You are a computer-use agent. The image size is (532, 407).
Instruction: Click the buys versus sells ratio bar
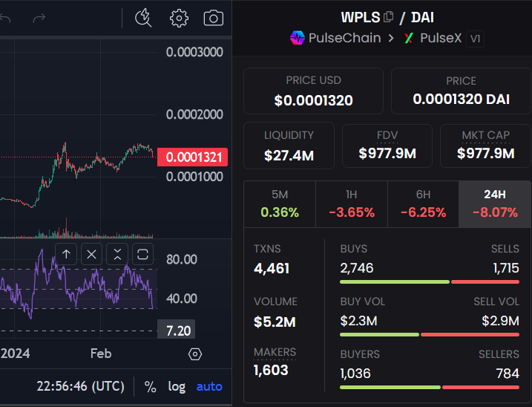tap(430, 282)
